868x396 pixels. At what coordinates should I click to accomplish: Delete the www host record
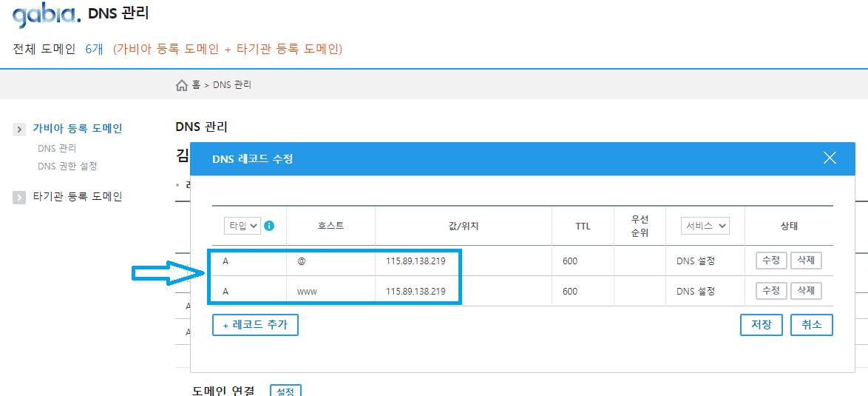tap(806, 291)
